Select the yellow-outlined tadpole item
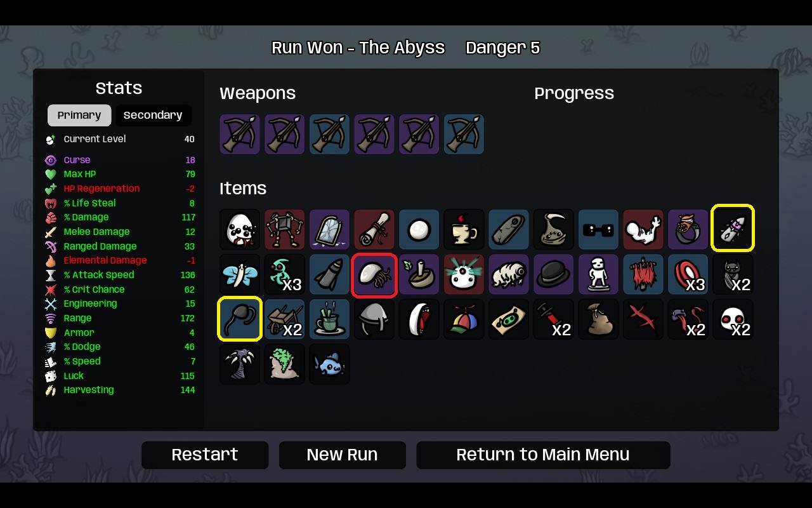Image resolution: width=812 pixels, height=508 pixels. 240,319
